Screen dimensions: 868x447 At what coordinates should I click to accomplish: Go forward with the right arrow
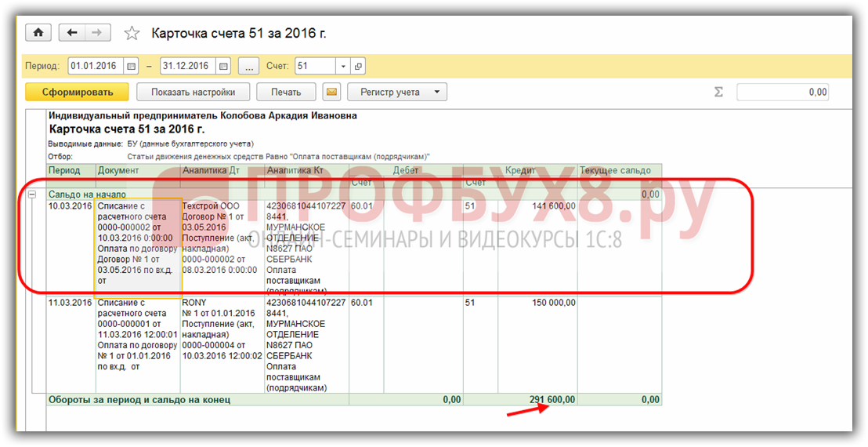tap(97, 33)
